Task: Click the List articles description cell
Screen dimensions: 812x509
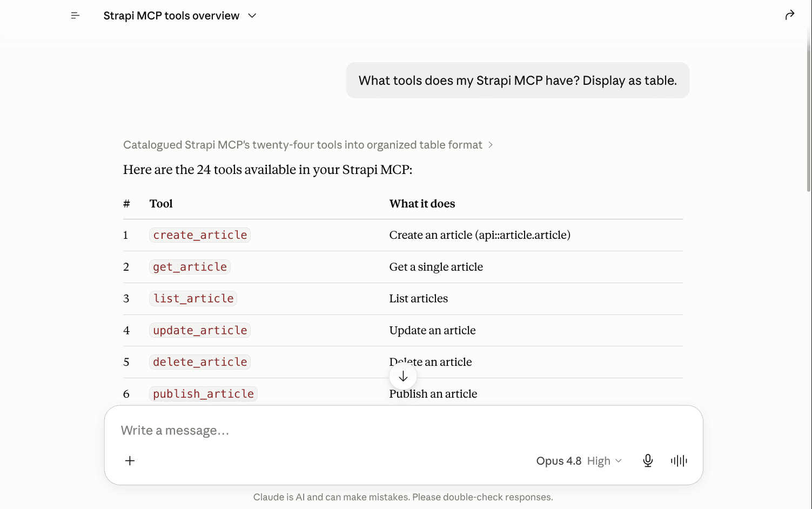Action: 419,299
